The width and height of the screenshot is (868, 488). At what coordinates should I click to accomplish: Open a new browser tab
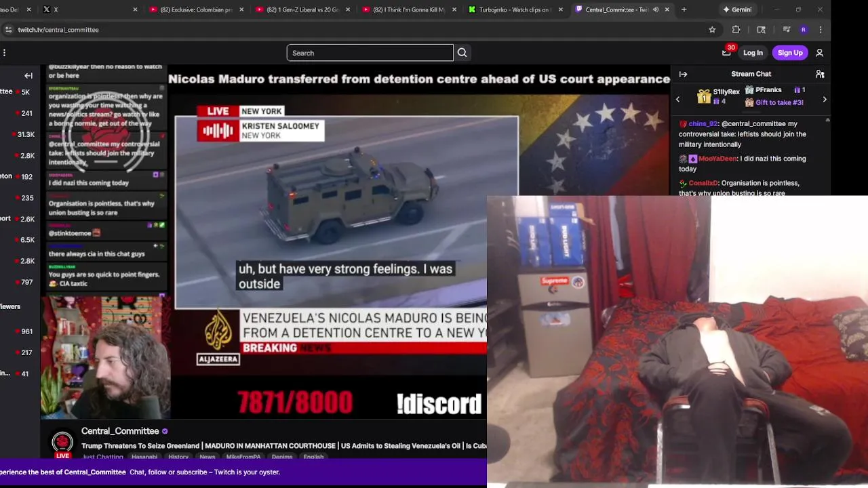point(684,9)
